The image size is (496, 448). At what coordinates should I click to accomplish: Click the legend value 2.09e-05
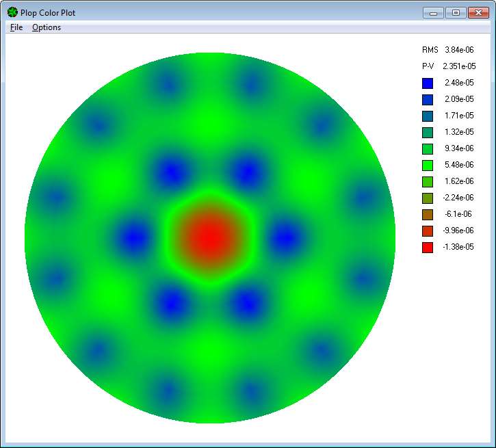[459, 99]
